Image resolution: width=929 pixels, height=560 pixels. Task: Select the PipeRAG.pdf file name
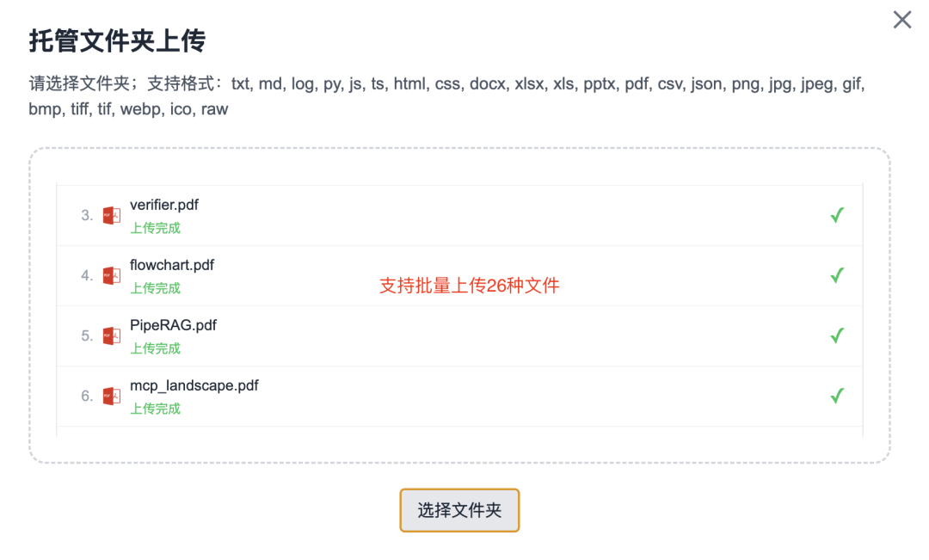click(173, 325)
